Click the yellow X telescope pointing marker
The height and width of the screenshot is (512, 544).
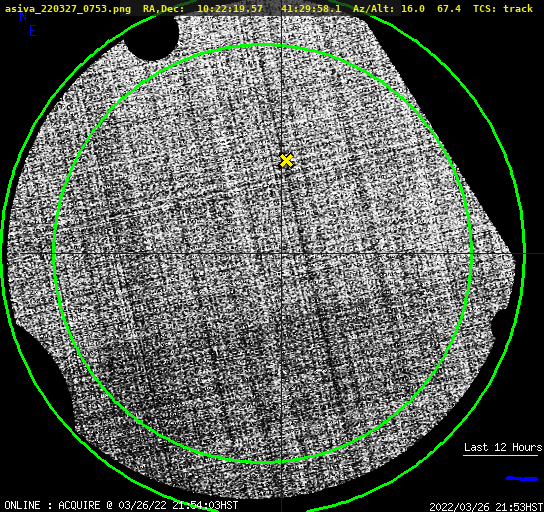point(287,161)
